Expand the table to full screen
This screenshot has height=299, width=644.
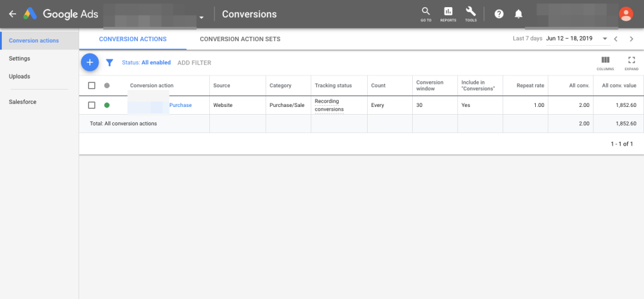[x=631, y=61]
